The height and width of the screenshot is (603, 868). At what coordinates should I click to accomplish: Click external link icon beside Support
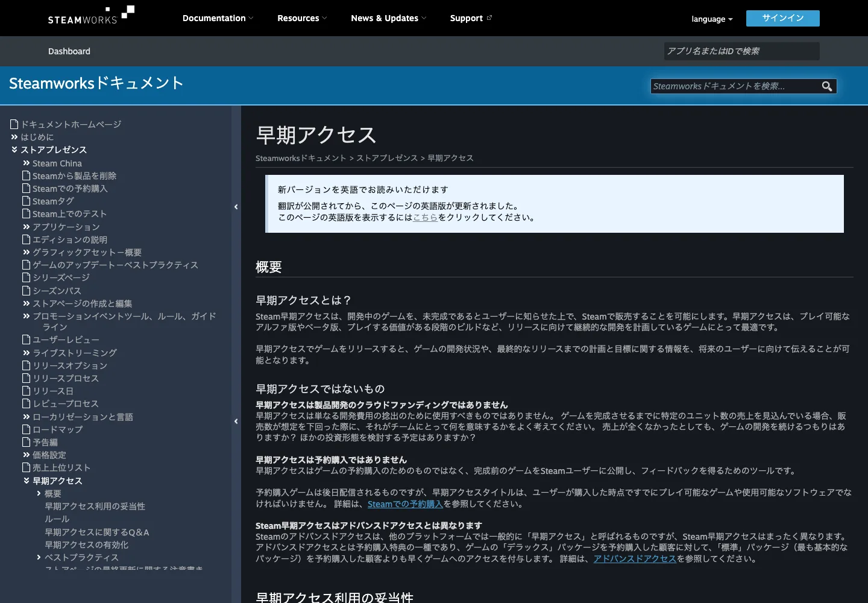pos(489,18)
